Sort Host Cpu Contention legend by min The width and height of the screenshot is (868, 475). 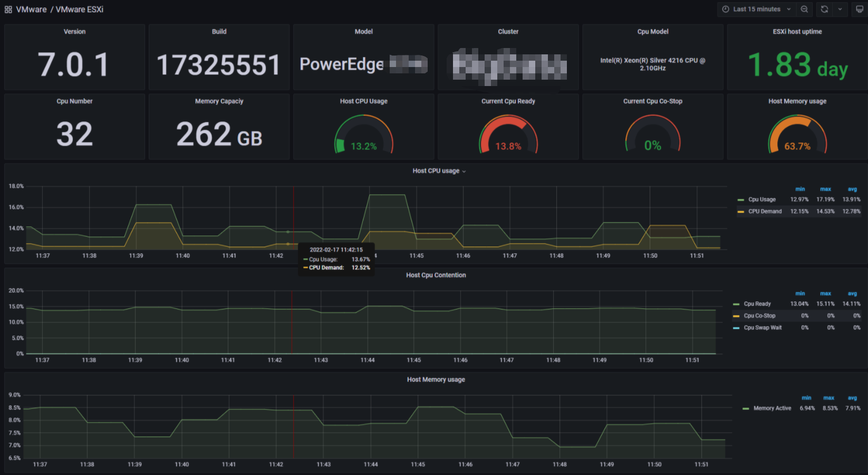coord(800,293)
